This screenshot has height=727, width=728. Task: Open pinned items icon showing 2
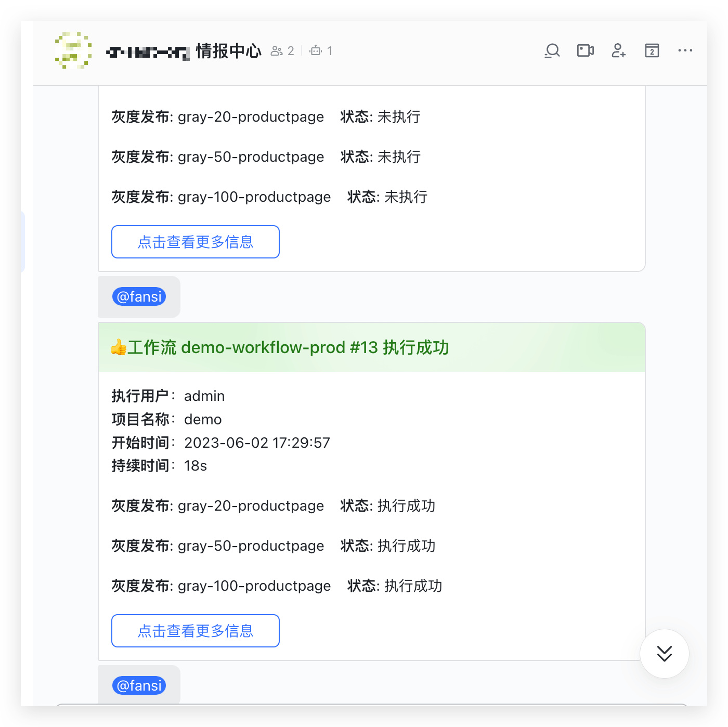[652, 50]
